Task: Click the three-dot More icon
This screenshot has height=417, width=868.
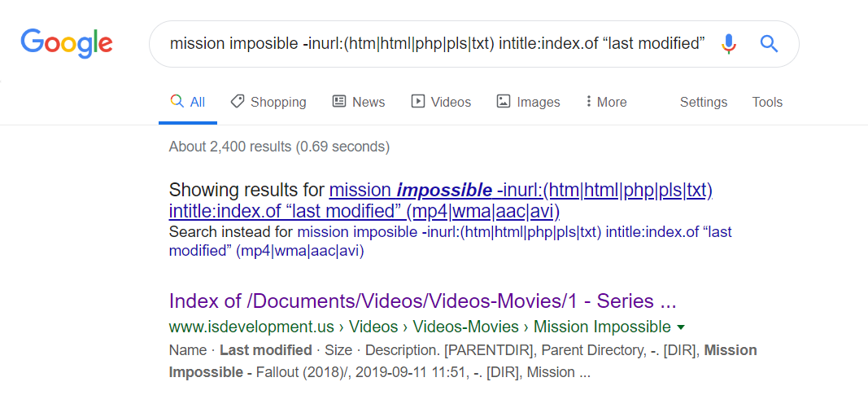Action: point(588,102)
